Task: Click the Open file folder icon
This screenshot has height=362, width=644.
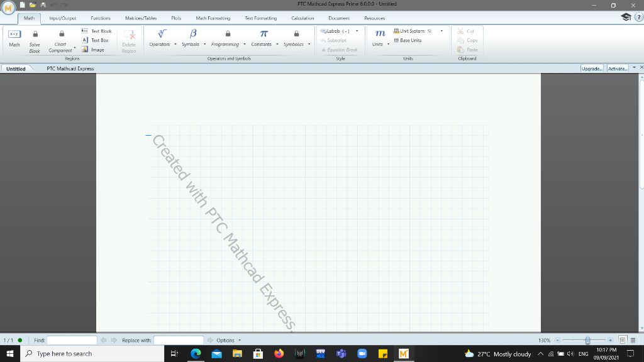Action: coord(33,5)
